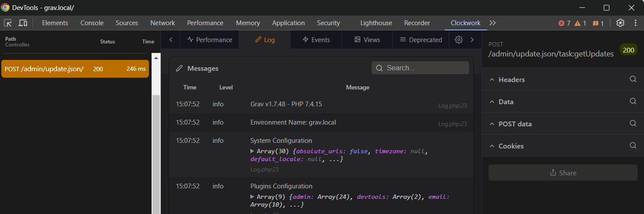
Task: Open the Recorder tab
Action: pos(417,23)
